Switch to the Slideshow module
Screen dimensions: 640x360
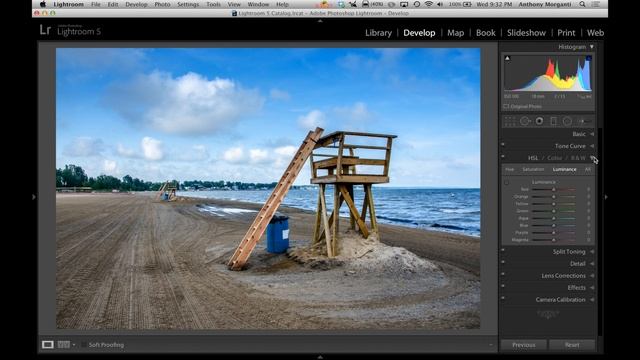coord(526,33)
